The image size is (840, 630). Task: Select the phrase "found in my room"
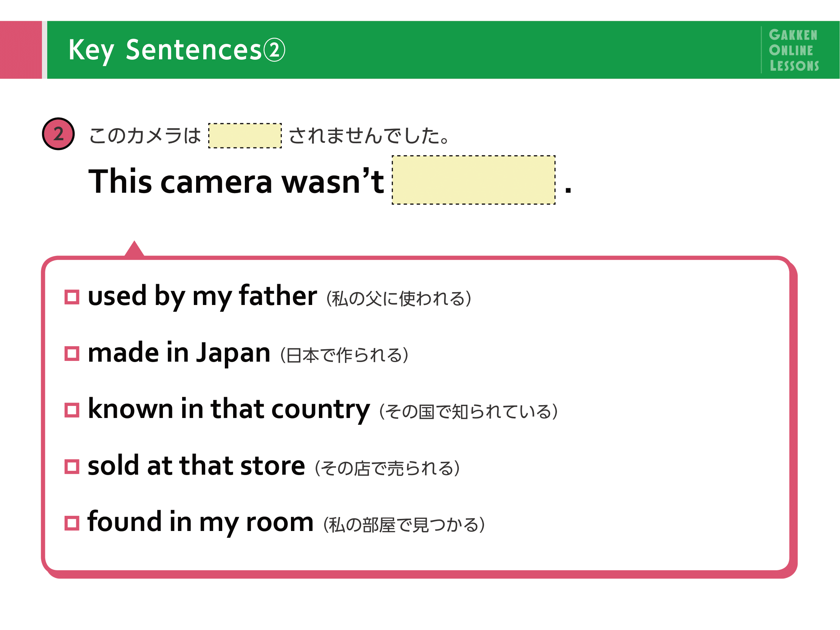201,523
